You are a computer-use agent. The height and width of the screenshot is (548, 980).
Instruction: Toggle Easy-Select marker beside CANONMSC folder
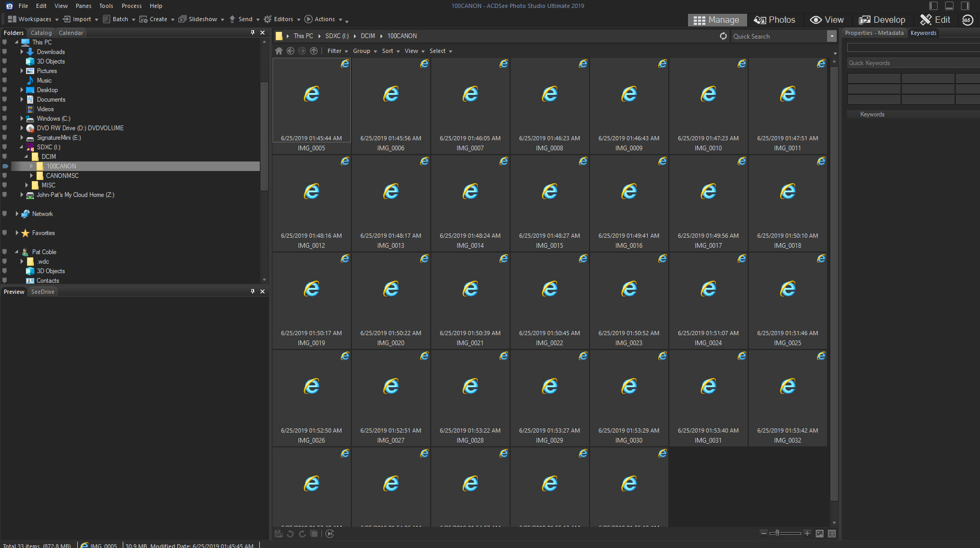pos(5,176)
